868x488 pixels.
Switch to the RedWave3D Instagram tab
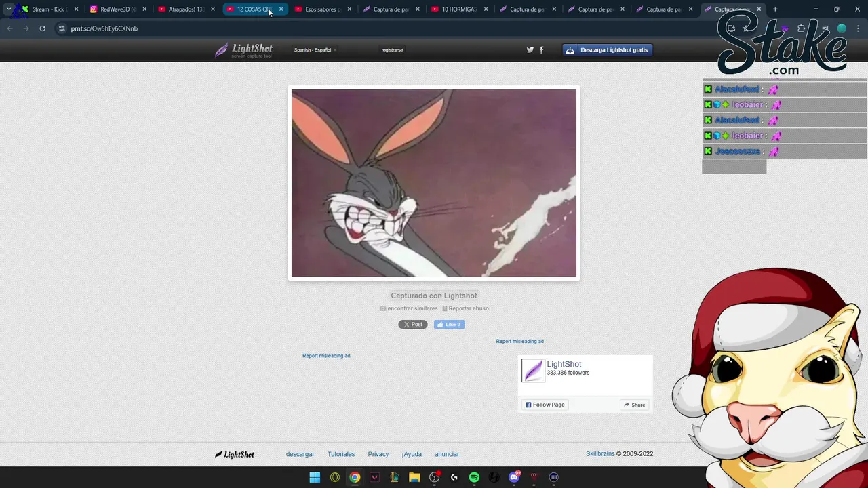118,9
